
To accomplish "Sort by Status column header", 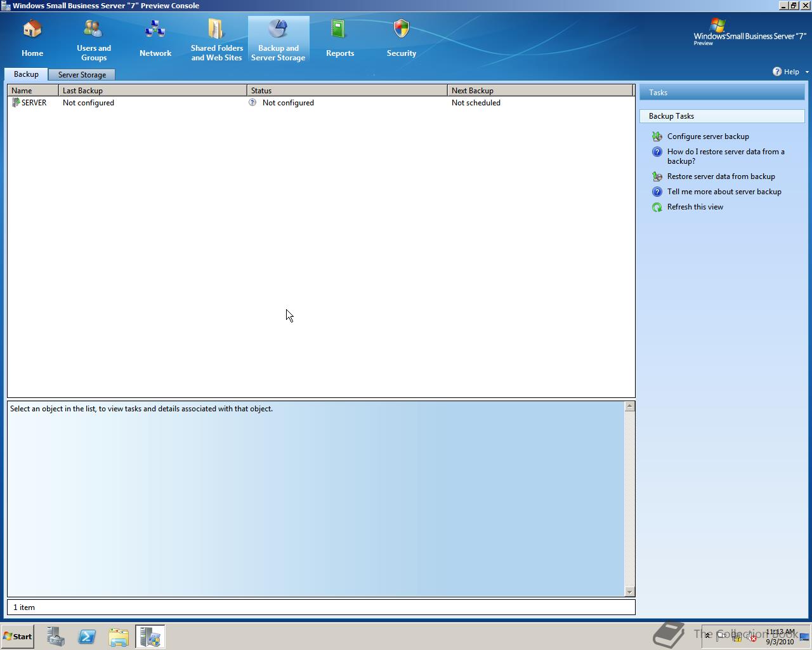I will [x=348, y=91].
